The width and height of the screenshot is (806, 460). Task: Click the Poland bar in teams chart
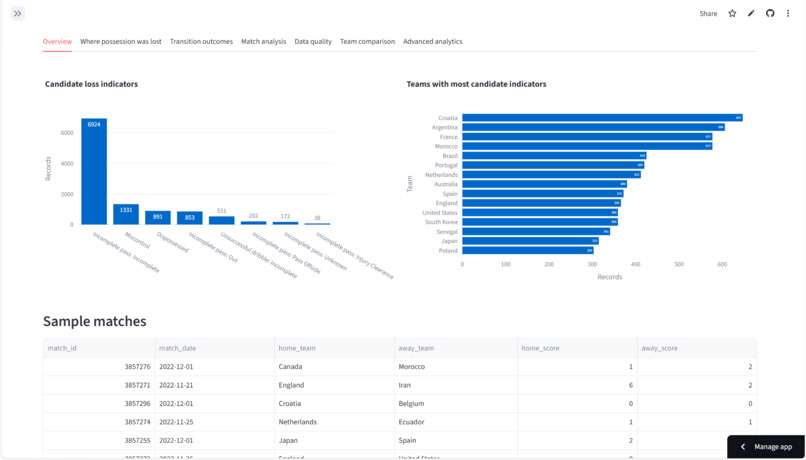pyautogui.click(x=528, y=250)
